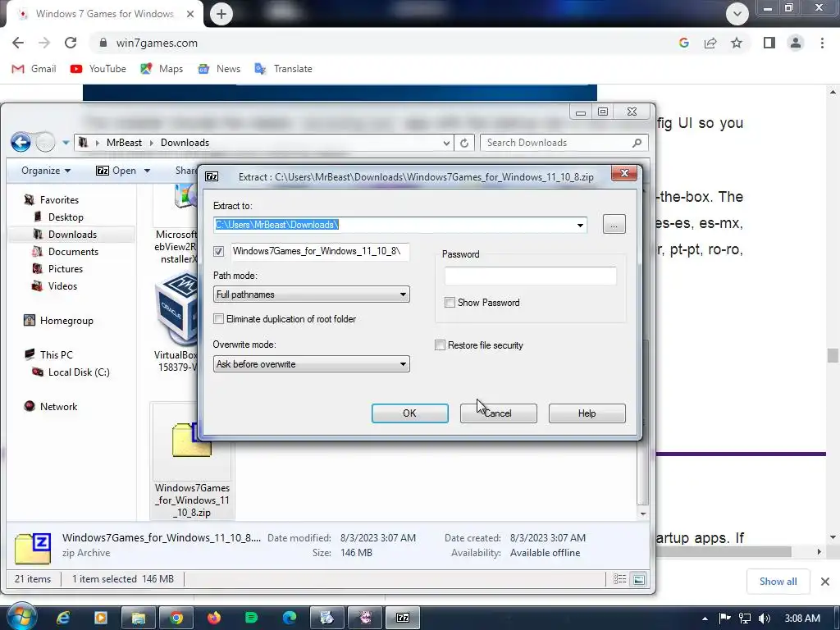This screenshot has width=840, height=630.
Task: Click the 7-Zip Open toolbar button
Action: point(116,171)
